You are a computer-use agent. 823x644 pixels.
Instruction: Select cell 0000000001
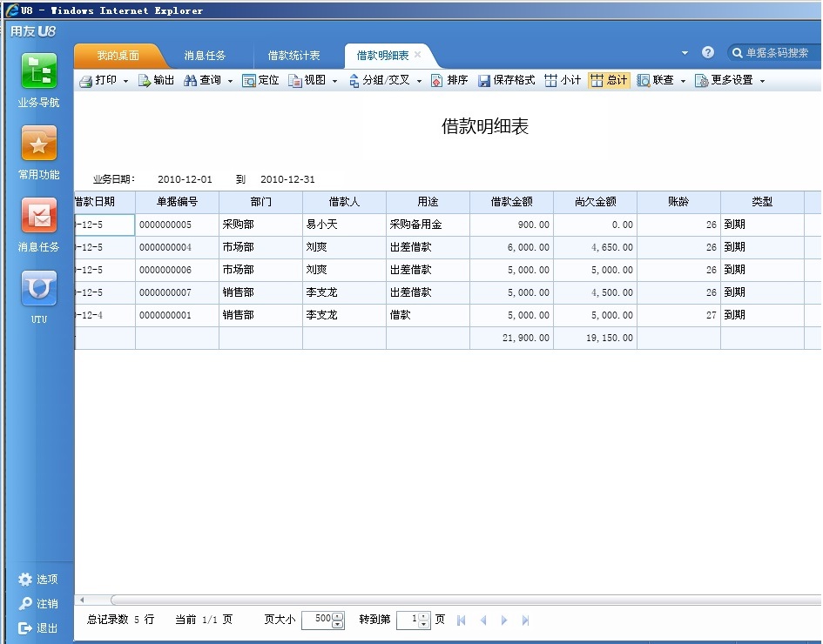[178, 316]
